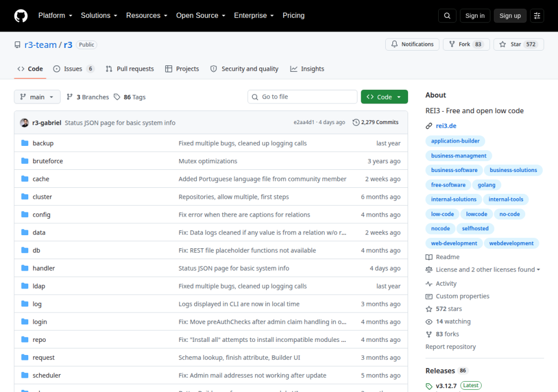Open the Insights tab

pos(307,69)
